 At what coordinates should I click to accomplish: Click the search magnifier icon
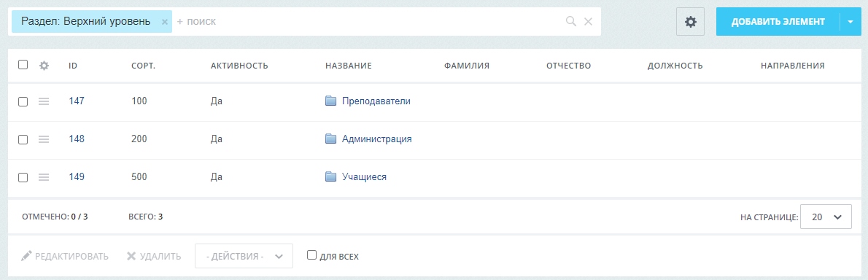pyautogui.click(x=571, y=22)
